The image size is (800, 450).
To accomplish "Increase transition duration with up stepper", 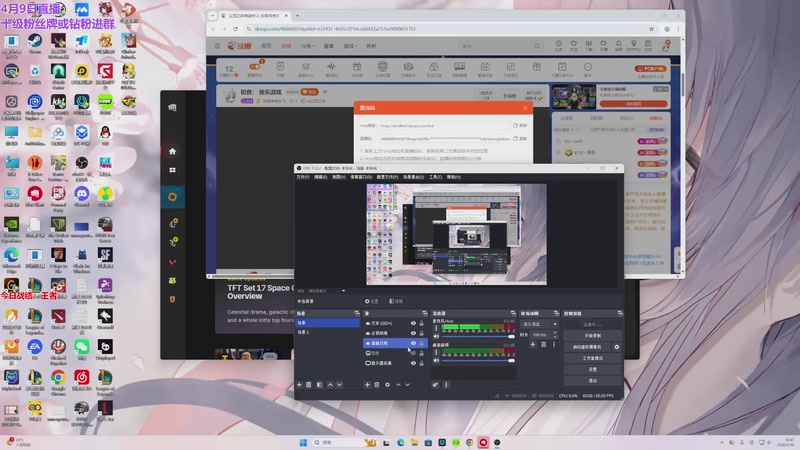I will coord(555,333).
